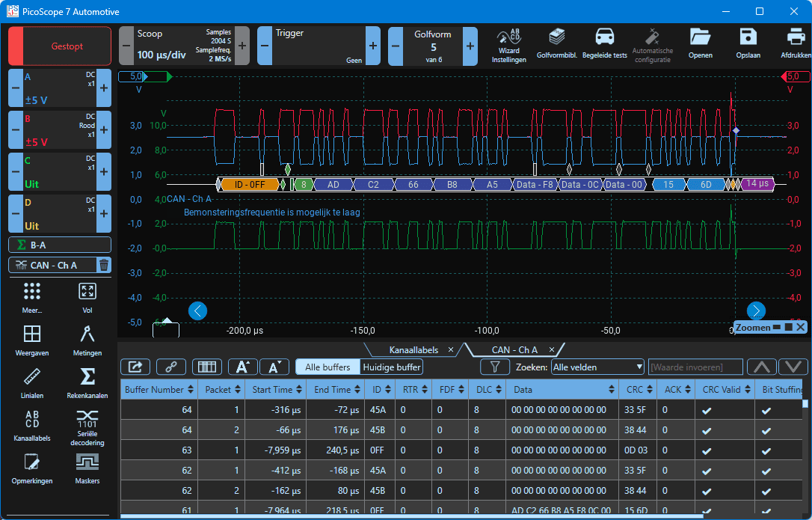This screenshot has width=812, height=520.
Task: Switch to the Kanaallabels tab
Action: 415,350
